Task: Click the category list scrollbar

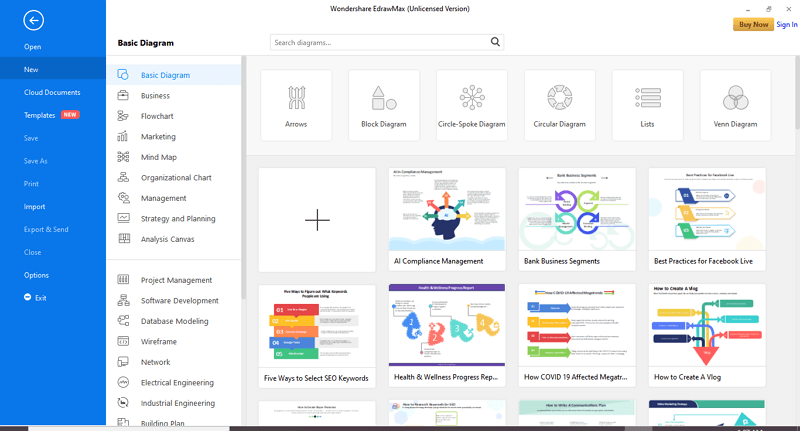Action: tap(244, 178)
